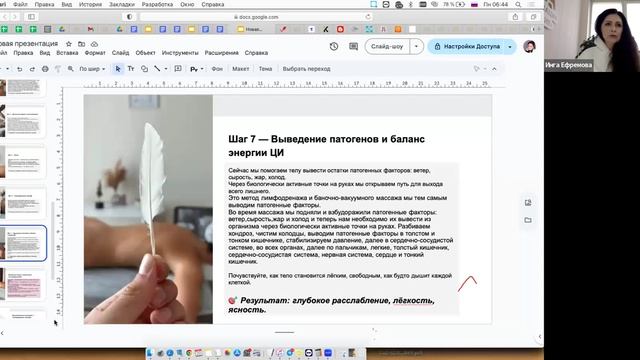640x360 pixels.
Task: Click Safari share icon
Action: (x=515, y=17)
